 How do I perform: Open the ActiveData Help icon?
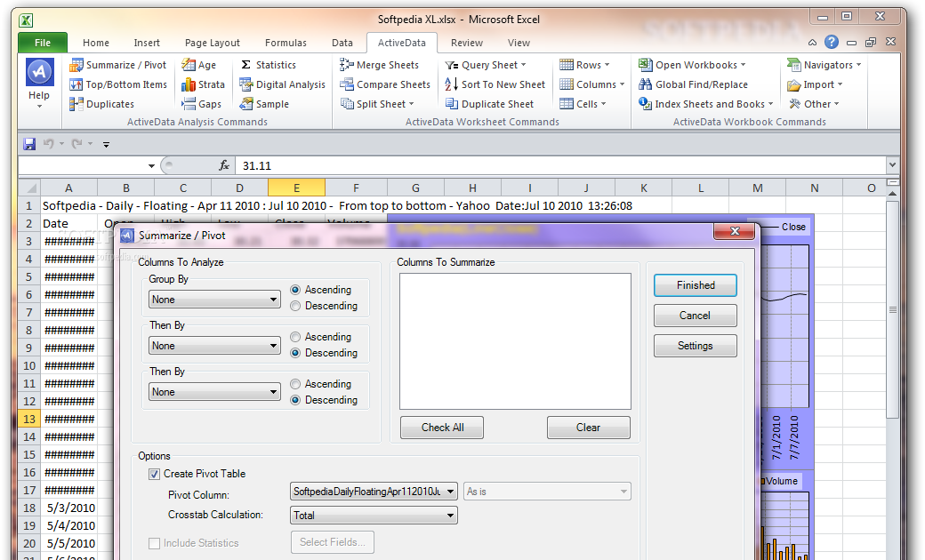tap(39, 73)
